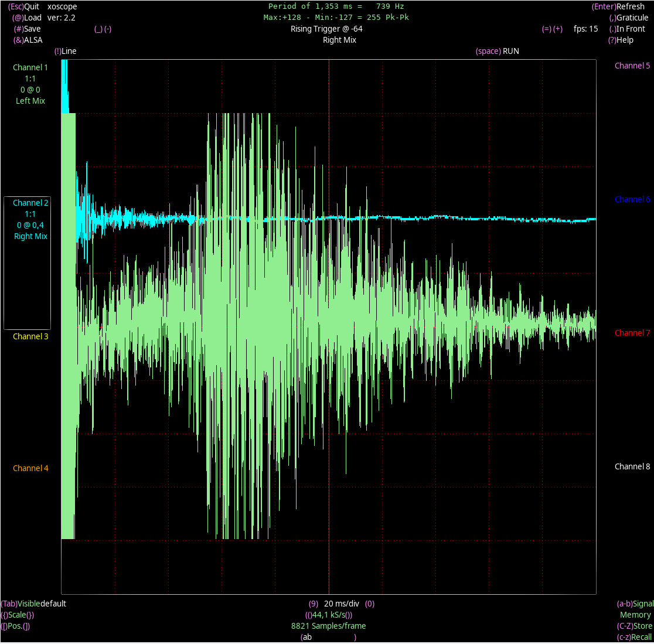Viewport: 654px width, 644px height.
Task: Click the Max/Min 255 Pk-Pk readout
Action: tap(336, 18)
